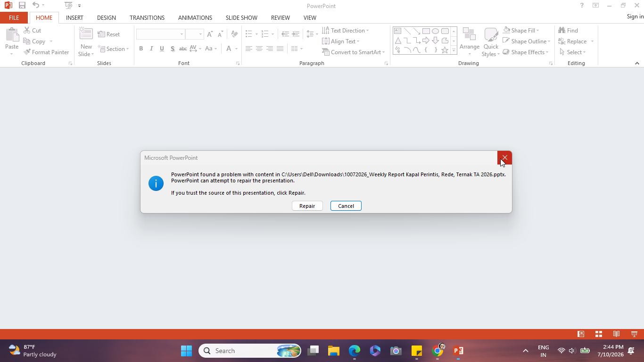
Task: Open the Line Spacing dropdown
Action: (312, 34)
